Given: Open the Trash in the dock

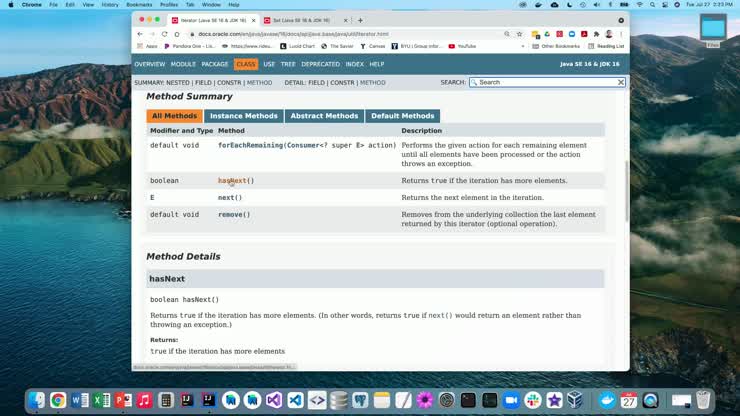Looking at the screenshot, I should click(703, 400).
